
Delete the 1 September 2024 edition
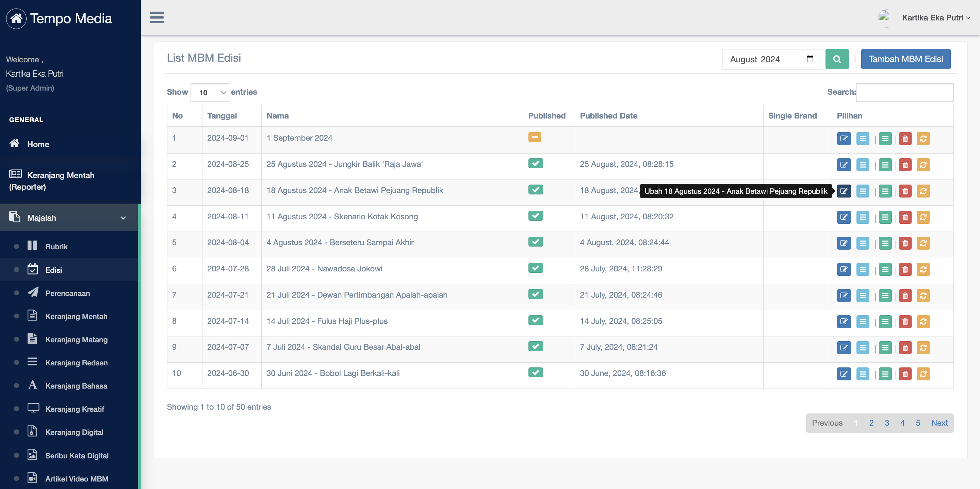[905, 139]
